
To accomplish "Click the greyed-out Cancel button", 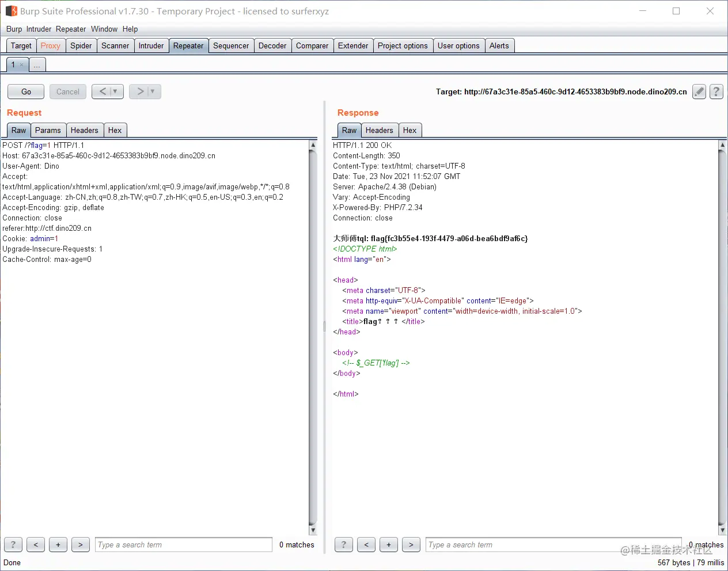I will tap(68, 92).
